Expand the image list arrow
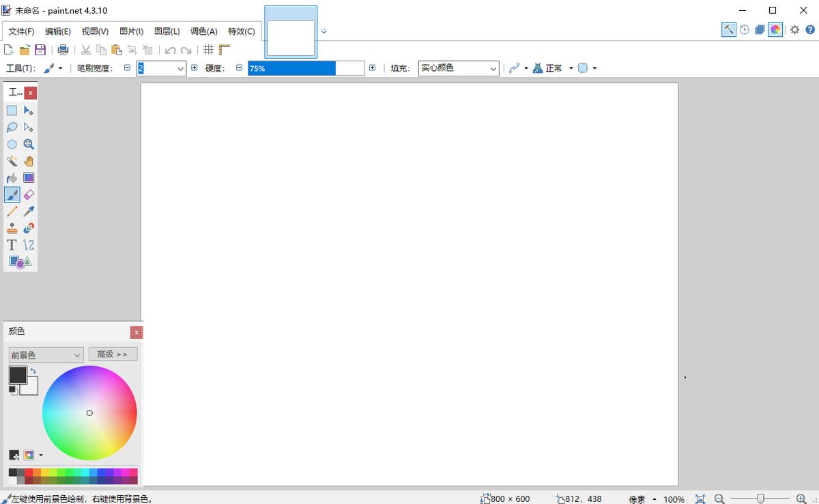Image resolution: width=819 pixels, height=504 pixels. (324, 31)
